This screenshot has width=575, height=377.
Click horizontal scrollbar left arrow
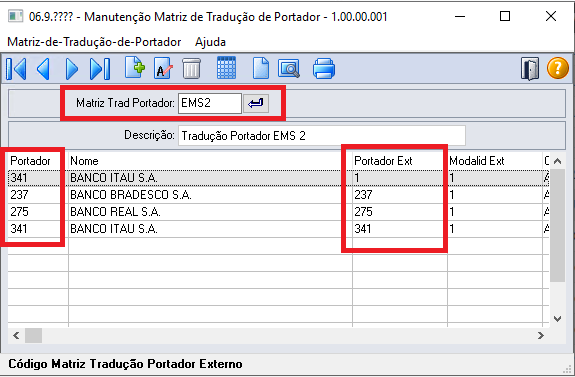16,335
